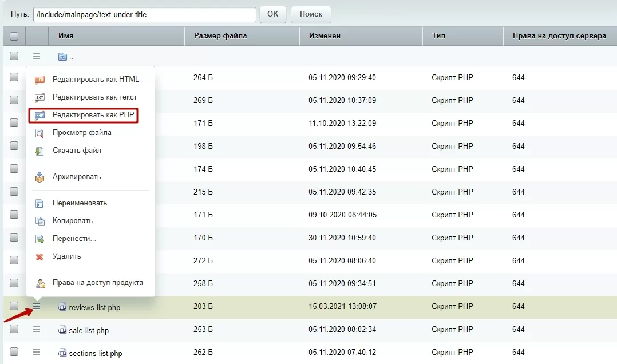Click the Edit as PHP icon
The image size is (617, 364).
pos(39,115)
